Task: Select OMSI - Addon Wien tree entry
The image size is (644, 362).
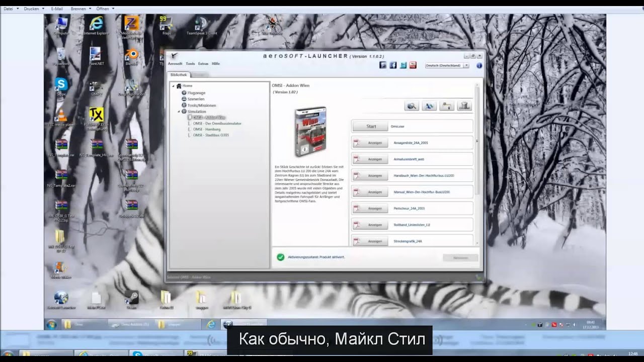Action: coord(209,117)
